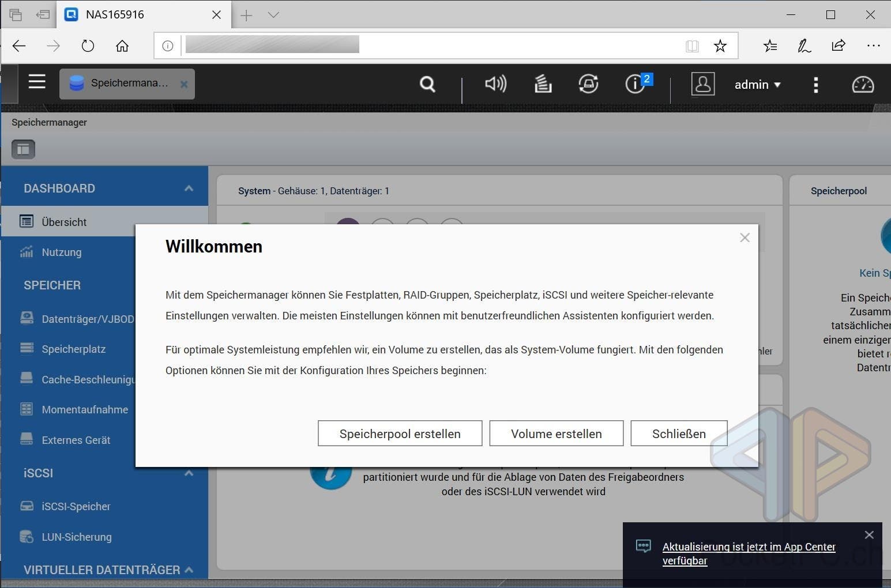Collapse the iSCSI section
This screenshot has width=891, height=588.
click(x=189, y=473)
